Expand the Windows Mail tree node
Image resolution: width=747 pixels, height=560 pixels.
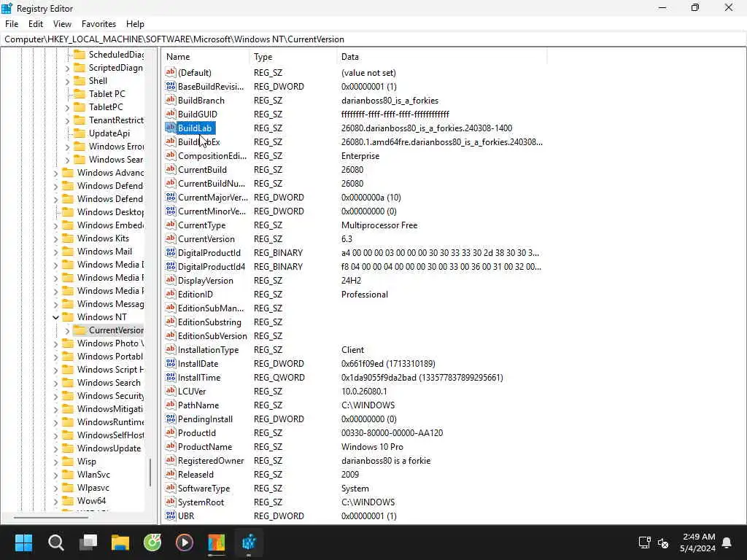point(55,252)
